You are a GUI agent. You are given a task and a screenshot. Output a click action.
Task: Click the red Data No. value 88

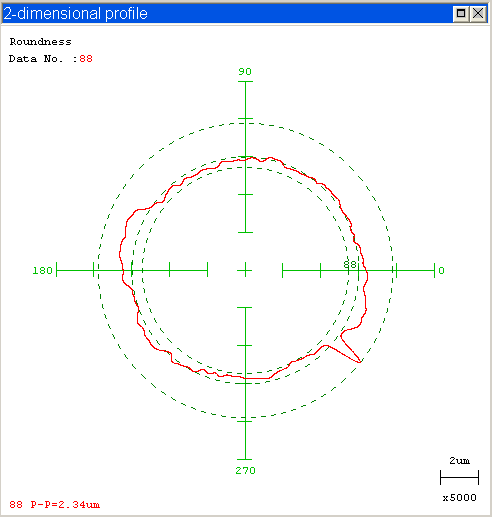tap(86, 59)
